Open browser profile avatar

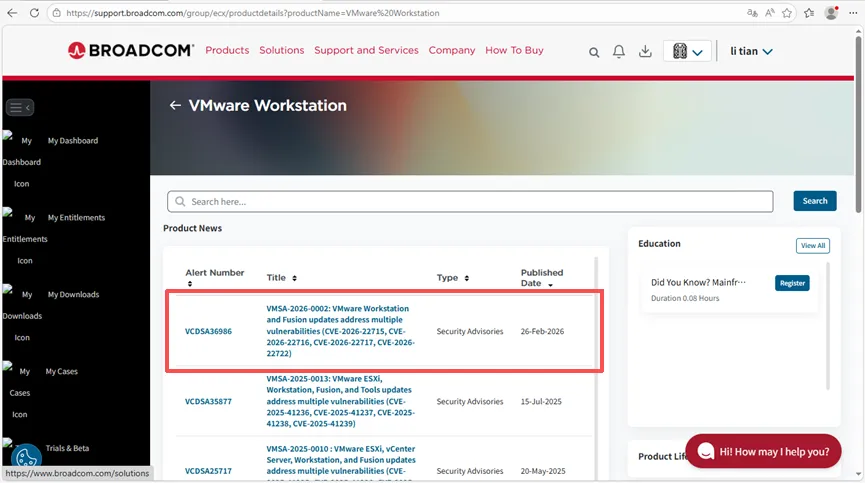pos(831,13)
